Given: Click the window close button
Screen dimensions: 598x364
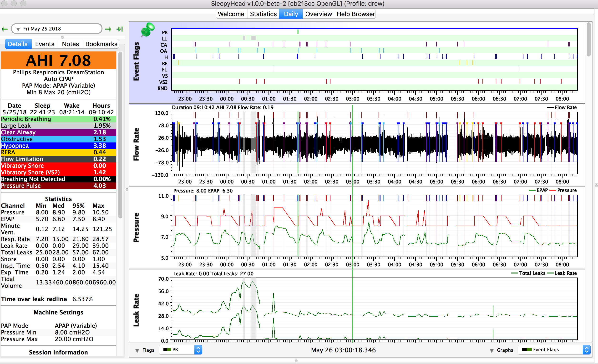Looking at the screenshot, I should [4, 3].
